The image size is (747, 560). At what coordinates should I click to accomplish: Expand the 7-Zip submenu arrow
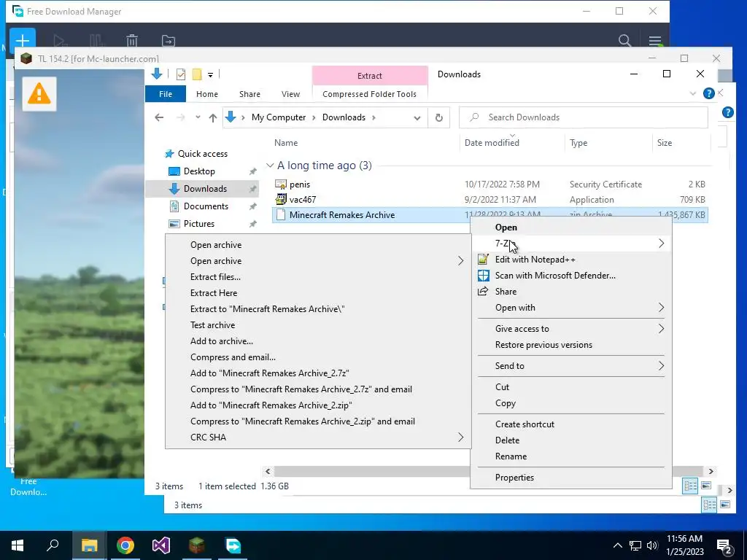click(661, 244)
